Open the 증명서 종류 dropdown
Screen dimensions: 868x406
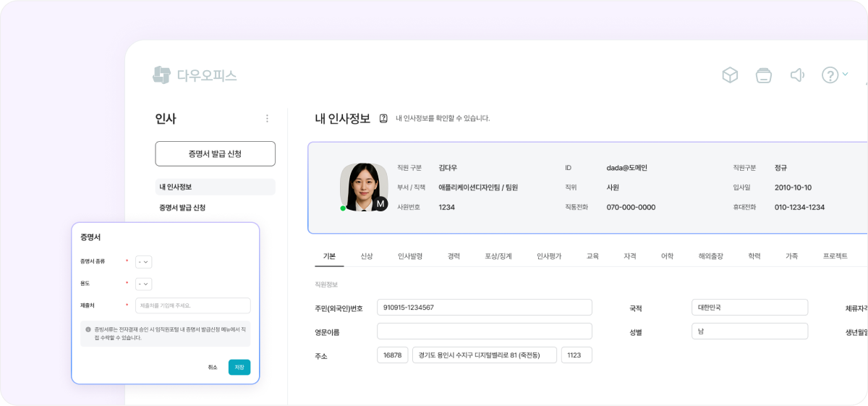click(144, 262)
